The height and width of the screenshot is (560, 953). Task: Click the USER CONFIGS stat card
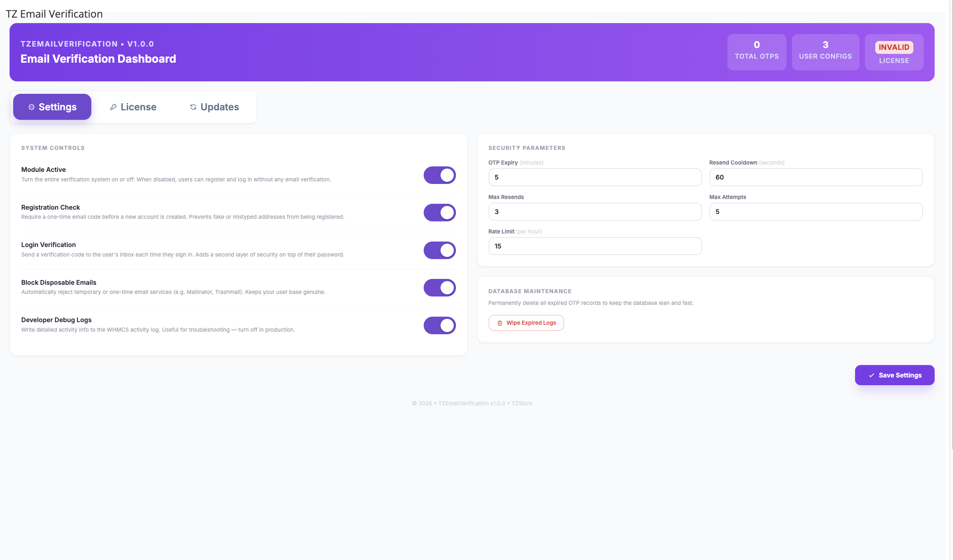pos(826,52)
